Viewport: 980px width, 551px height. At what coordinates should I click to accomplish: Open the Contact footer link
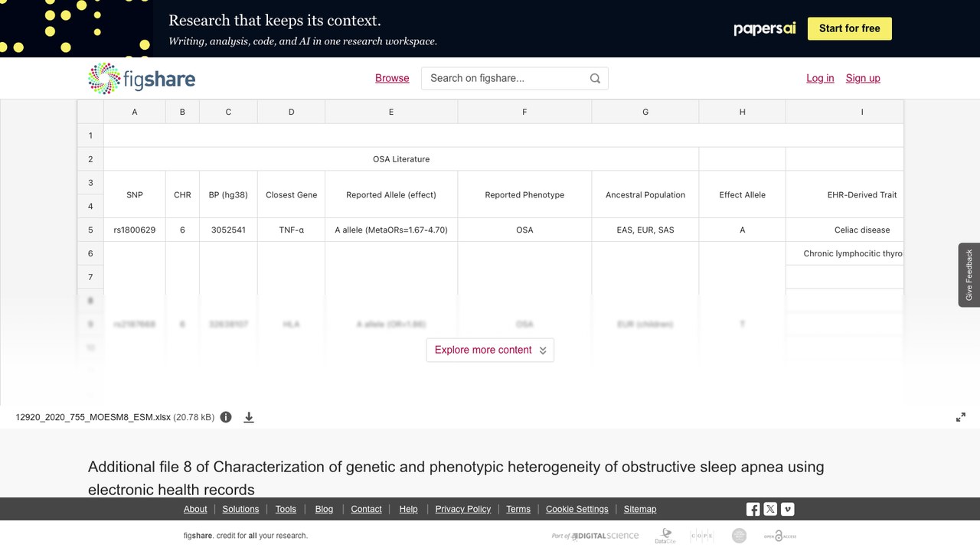click(366, 509)
